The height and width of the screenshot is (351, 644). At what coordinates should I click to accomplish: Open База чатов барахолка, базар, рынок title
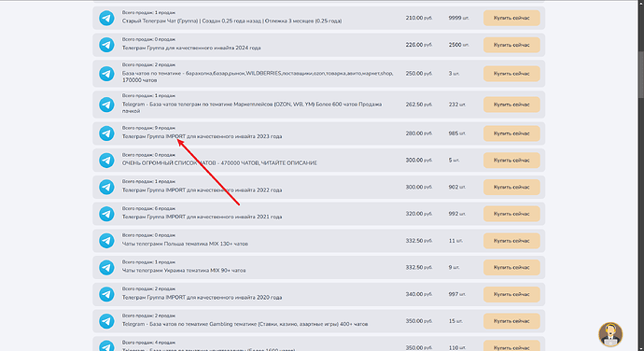(x=258, y=77)
